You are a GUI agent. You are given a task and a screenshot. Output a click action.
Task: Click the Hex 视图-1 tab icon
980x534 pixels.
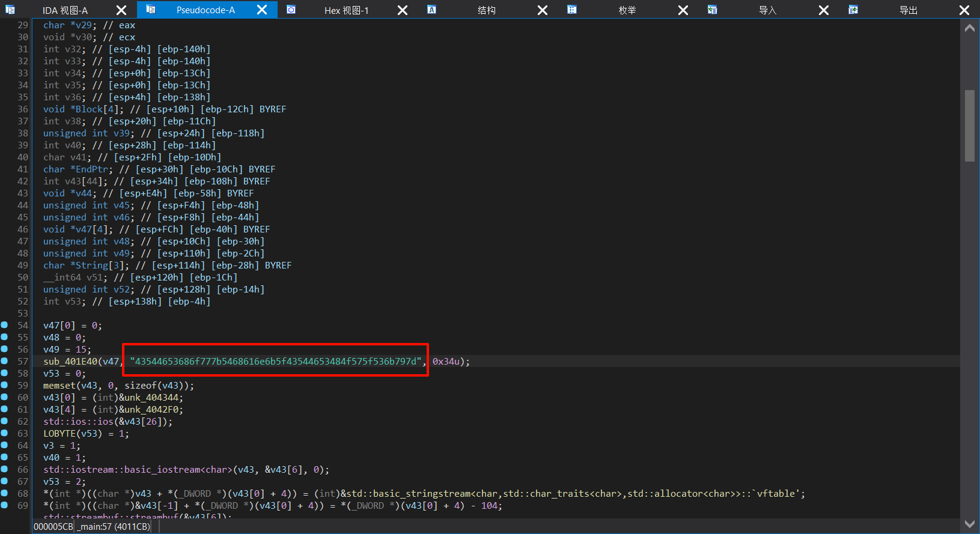click(x=291, y=10)
